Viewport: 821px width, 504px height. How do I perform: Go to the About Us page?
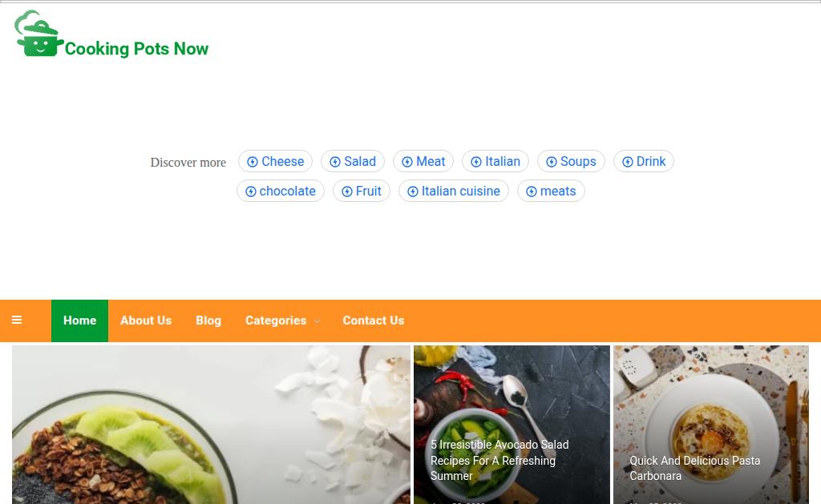coord(146,321)
